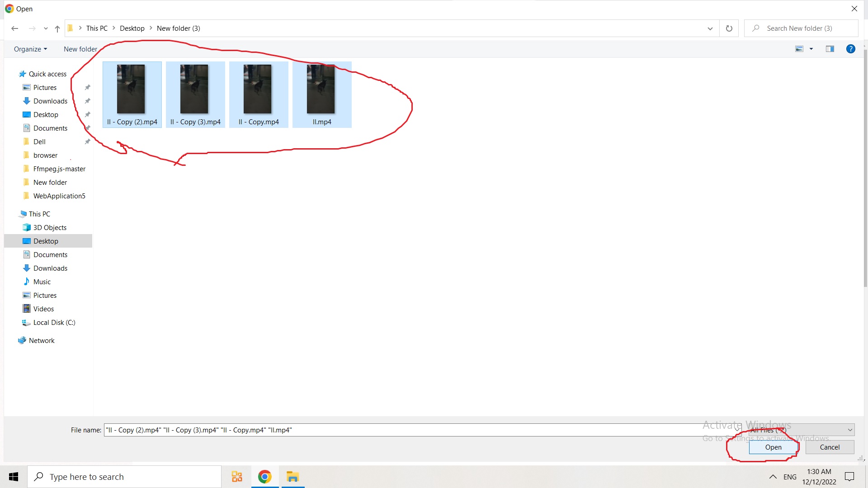
Task: Click the Open button to confirm selection
Action: [773, 447]
